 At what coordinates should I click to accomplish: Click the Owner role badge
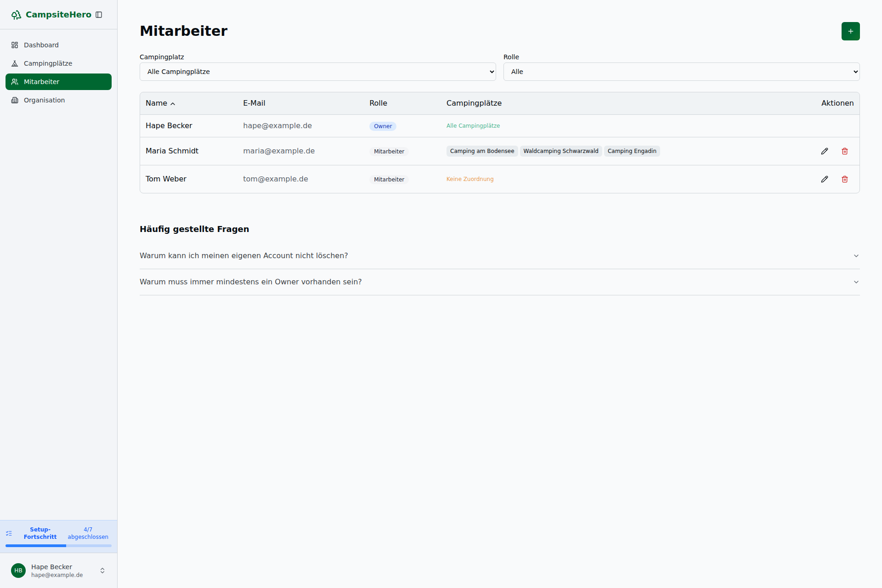click(x=383, y=126)
